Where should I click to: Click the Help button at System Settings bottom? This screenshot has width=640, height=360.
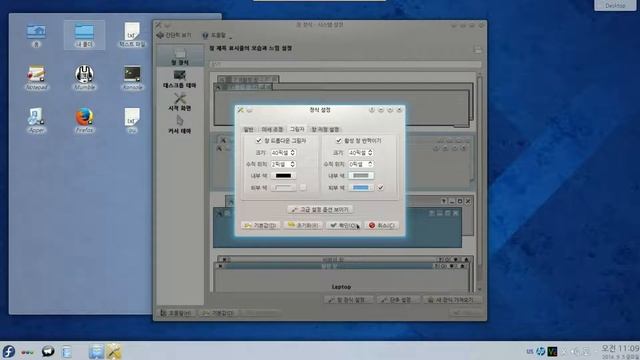[x=176, y=313]
